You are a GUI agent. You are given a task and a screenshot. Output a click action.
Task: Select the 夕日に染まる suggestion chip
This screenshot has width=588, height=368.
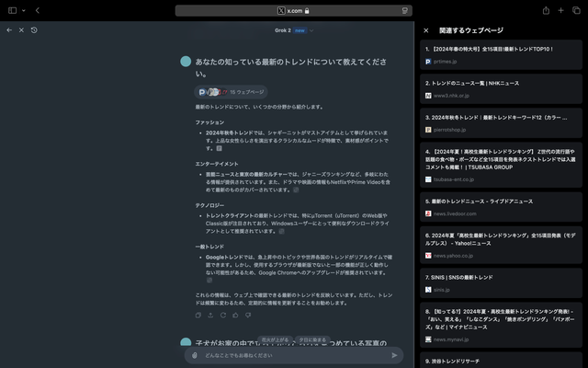(x=312, y=339)
